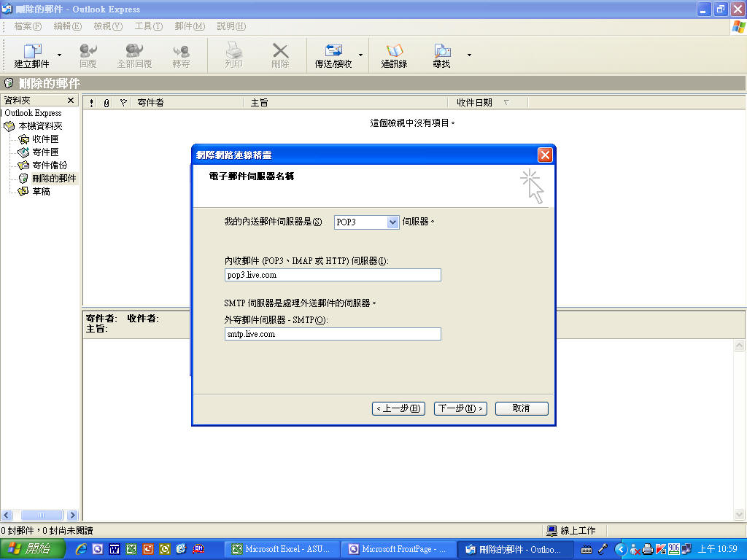Open the 郵件 (Message) menu
The image size is (747, 560).
(x=190, y=26)
